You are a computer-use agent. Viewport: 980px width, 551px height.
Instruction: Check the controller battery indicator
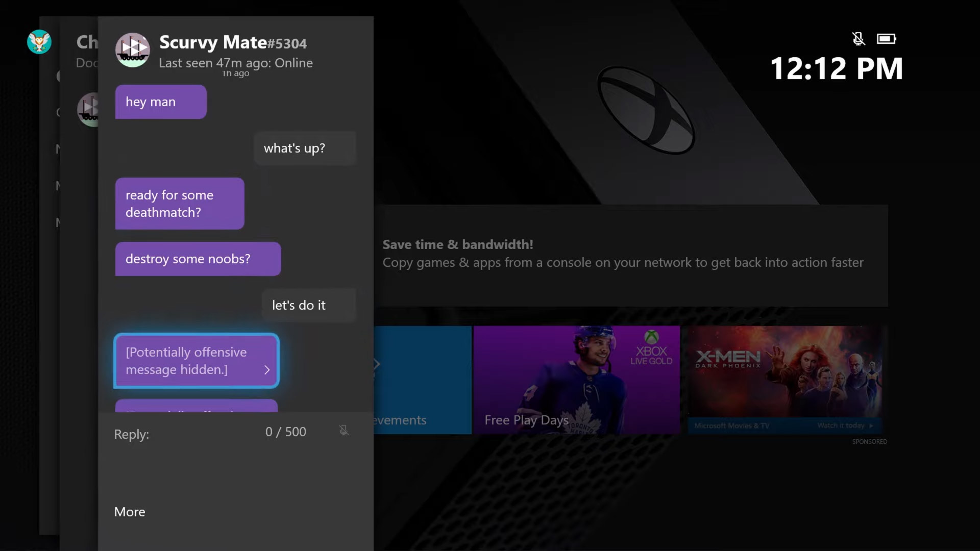point(887,38)
